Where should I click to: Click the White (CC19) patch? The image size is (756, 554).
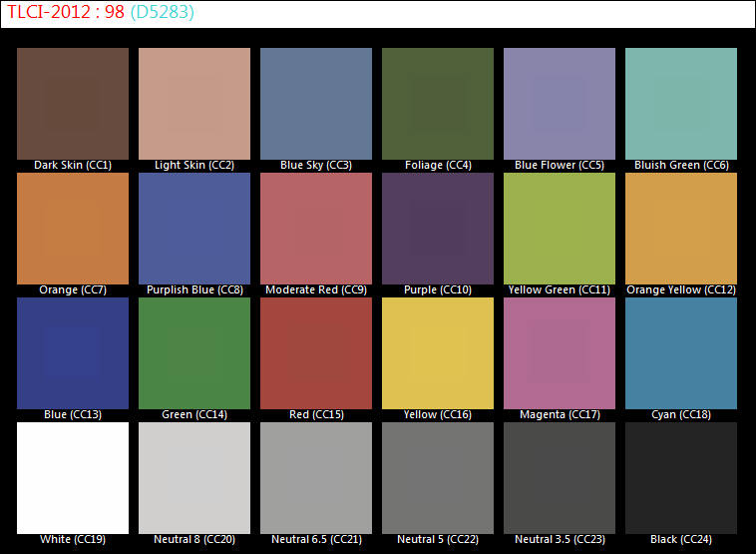tap(73, 477)
